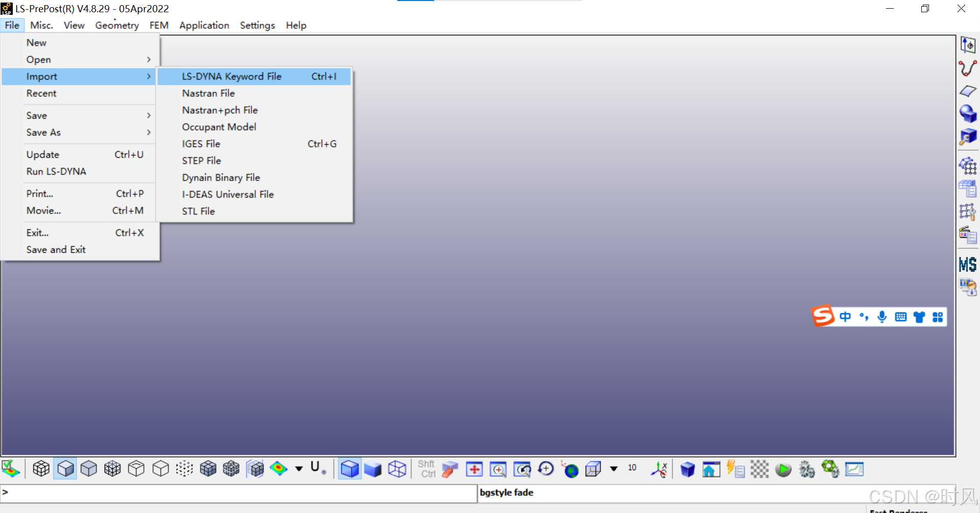
Task: Click the zoom-in magnifier icon
Action: click(498, 469)
